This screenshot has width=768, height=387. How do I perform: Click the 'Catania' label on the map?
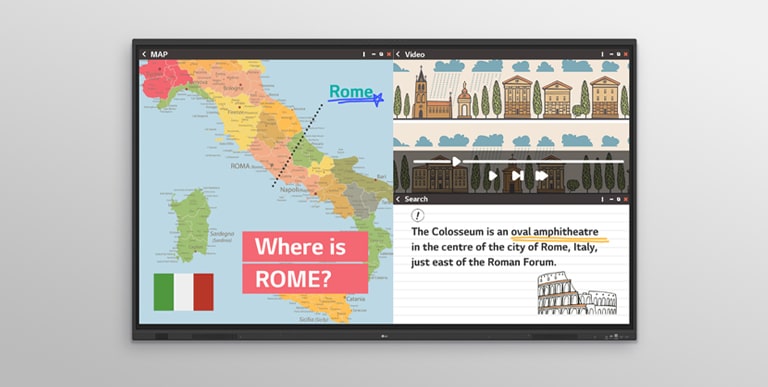pyautogui.click(x=356, y=298)
